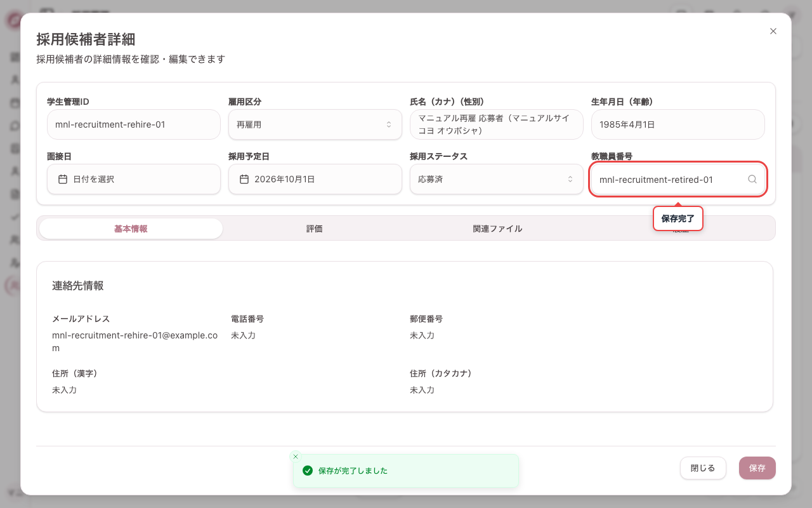
Task: Focus the 学生管理ID input field
Action: click(133, 124)
